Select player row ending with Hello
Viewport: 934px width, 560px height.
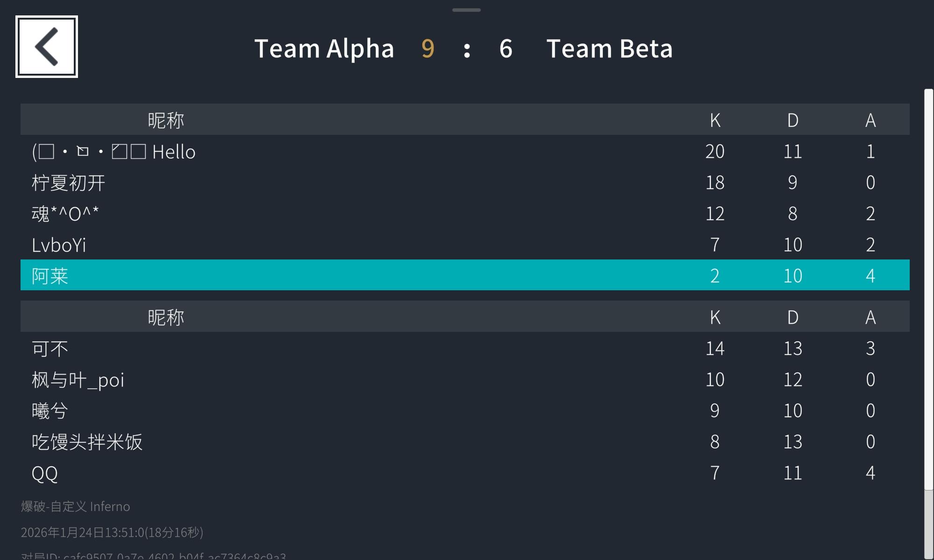(465, 151)
